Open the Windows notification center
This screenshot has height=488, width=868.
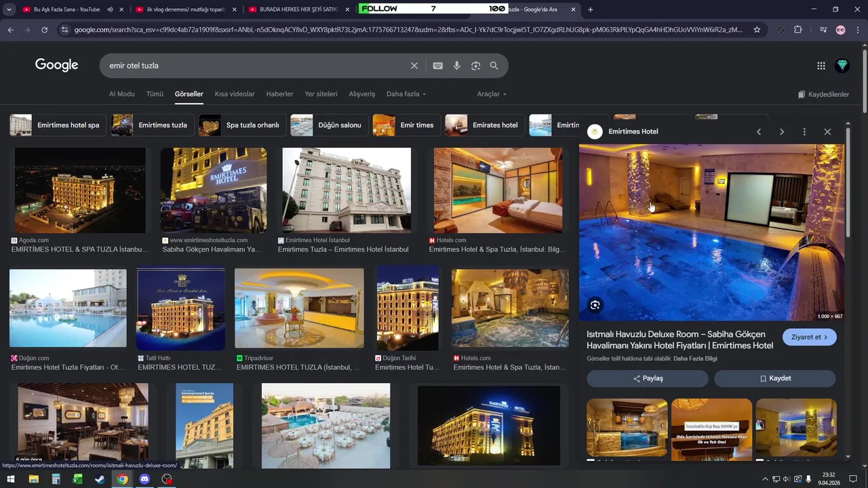click(852, 479)
